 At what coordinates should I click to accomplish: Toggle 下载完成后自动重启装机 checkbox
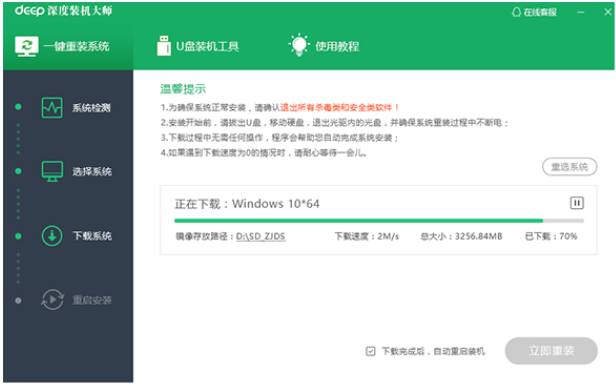[370, 351]
